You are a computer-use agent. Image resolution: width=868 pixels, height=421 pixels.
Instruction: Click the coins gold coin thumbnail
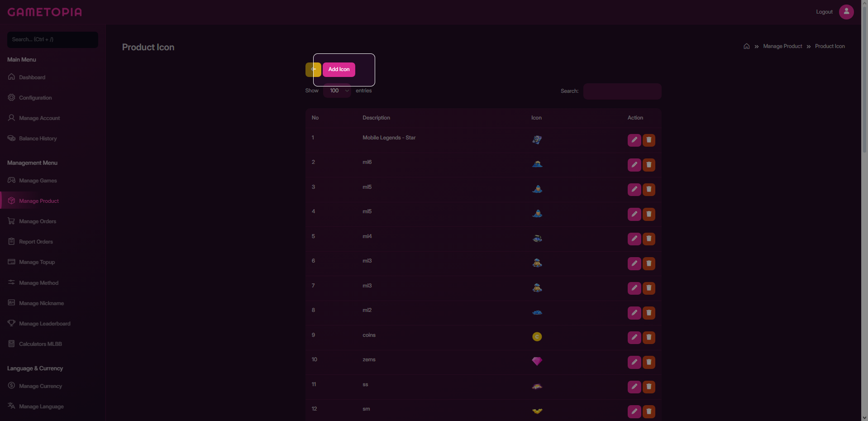[x=537, y=337]
